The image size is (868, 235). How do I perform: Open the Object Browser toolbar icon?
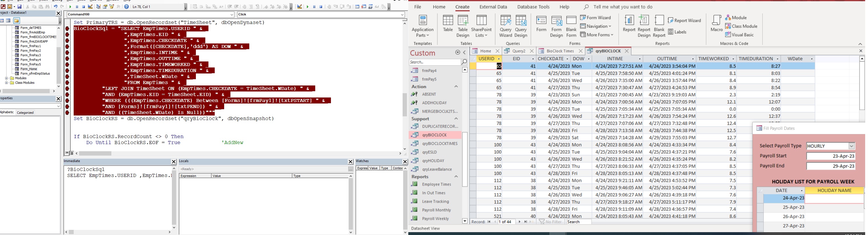[x=112, y=6]
